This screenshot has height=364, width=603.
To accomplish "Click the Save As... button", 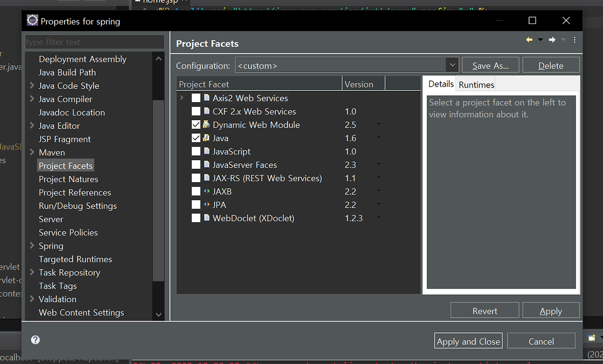I will [x=490, y=65].
